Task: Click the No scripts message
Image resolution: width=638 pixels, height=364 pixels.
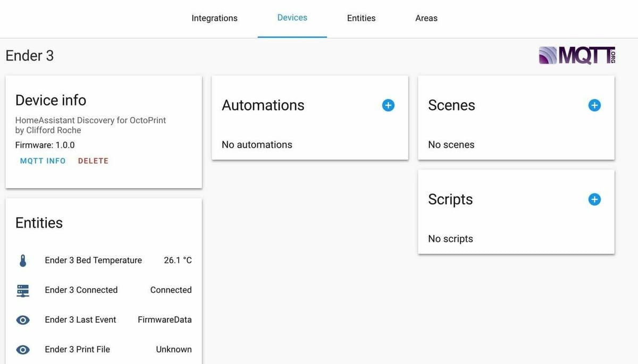Action: [x=450, y=239]
